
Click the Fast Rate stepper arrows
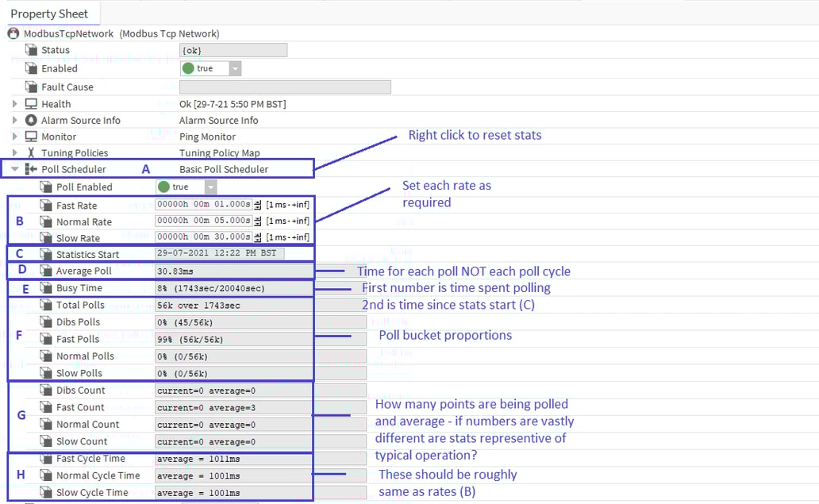click(x=258, y=206)
